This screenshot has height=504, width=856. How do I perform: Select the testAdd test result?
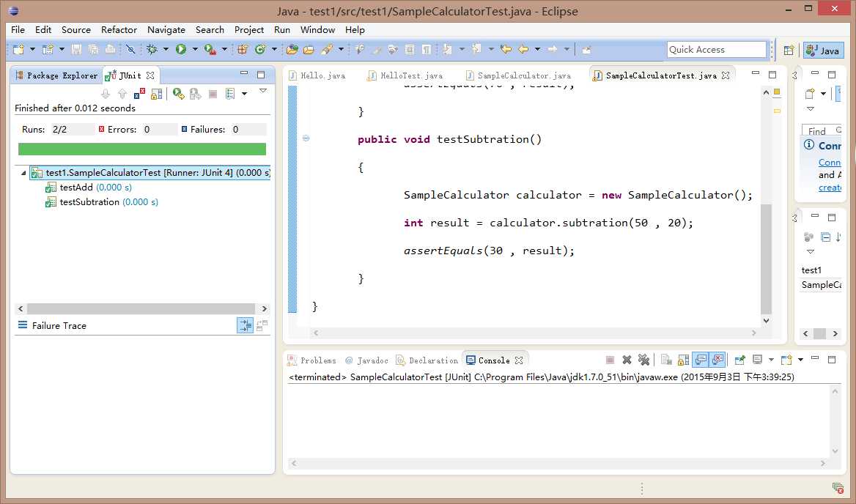89,187
